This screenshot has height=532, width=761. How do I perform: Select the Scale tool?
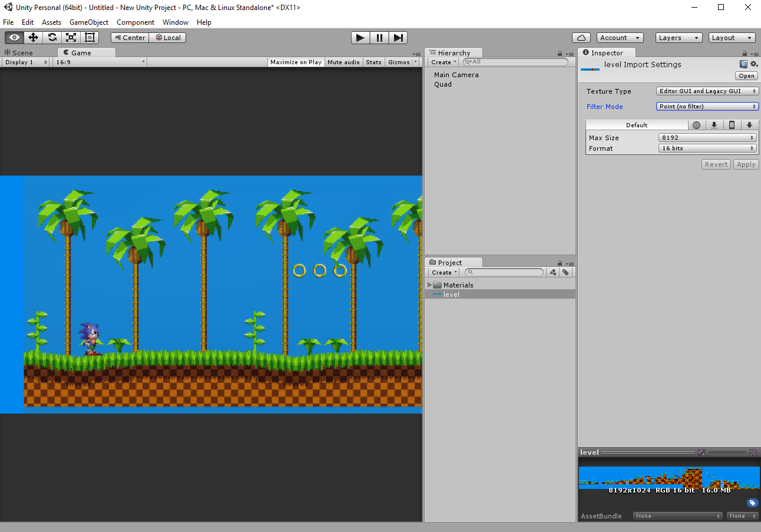pyautogui.click(x=71, y=37)
